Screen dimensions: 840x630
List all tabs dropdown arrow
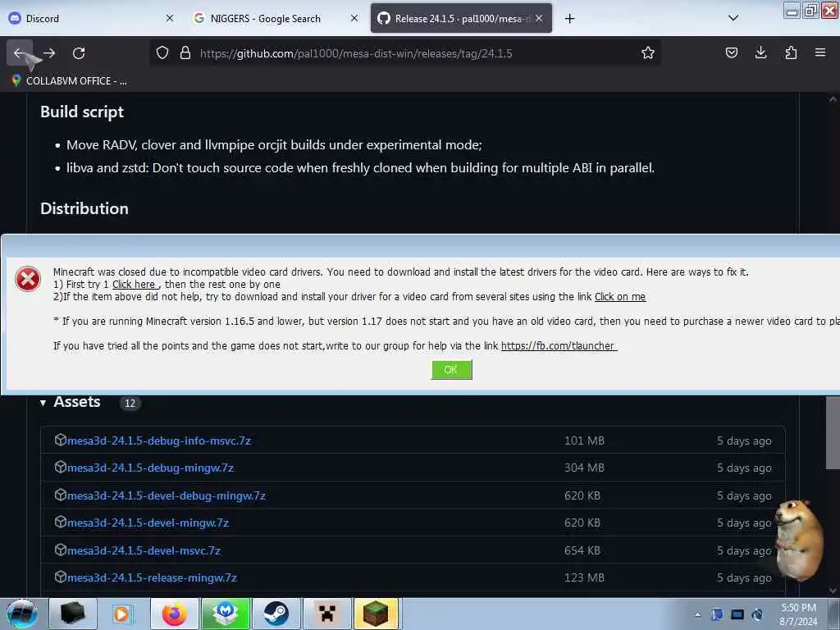click(x=733, y=18)
